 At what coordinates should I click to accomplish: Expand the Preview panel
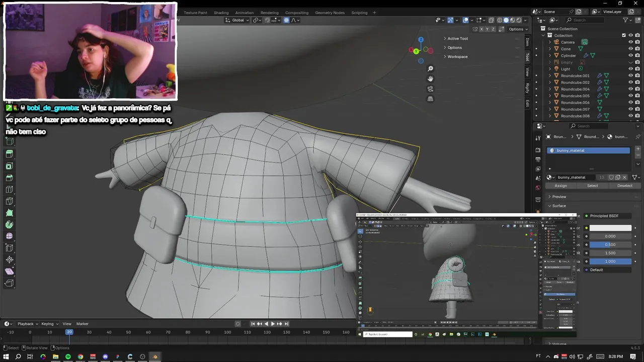point(558,197)
